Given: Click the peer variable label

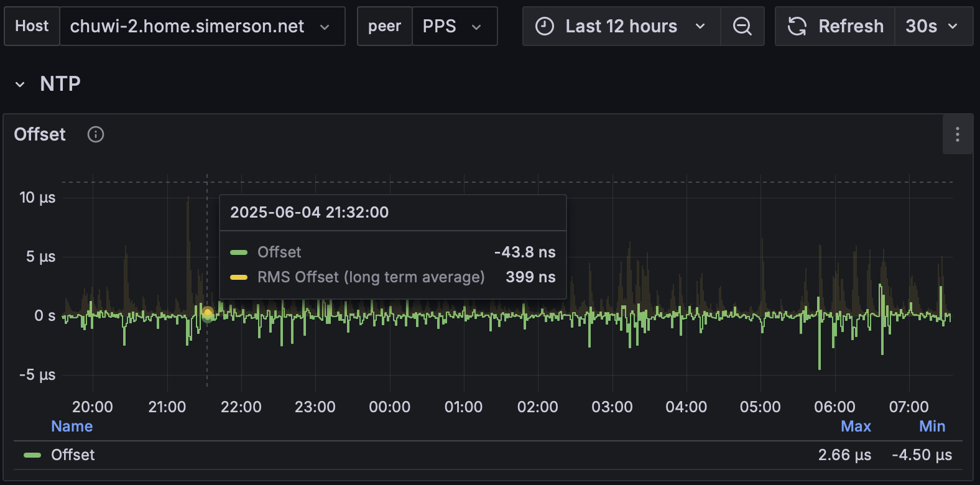Looking at the screenshot, I should point(384,26).
